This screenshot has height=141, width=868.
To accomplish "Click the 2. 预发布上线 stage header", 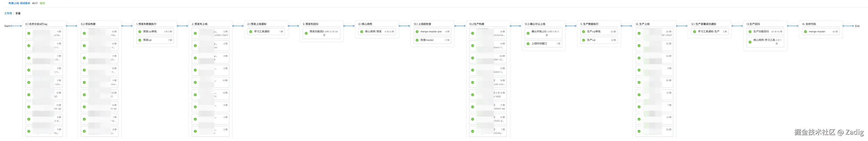I will pos(199,24).
